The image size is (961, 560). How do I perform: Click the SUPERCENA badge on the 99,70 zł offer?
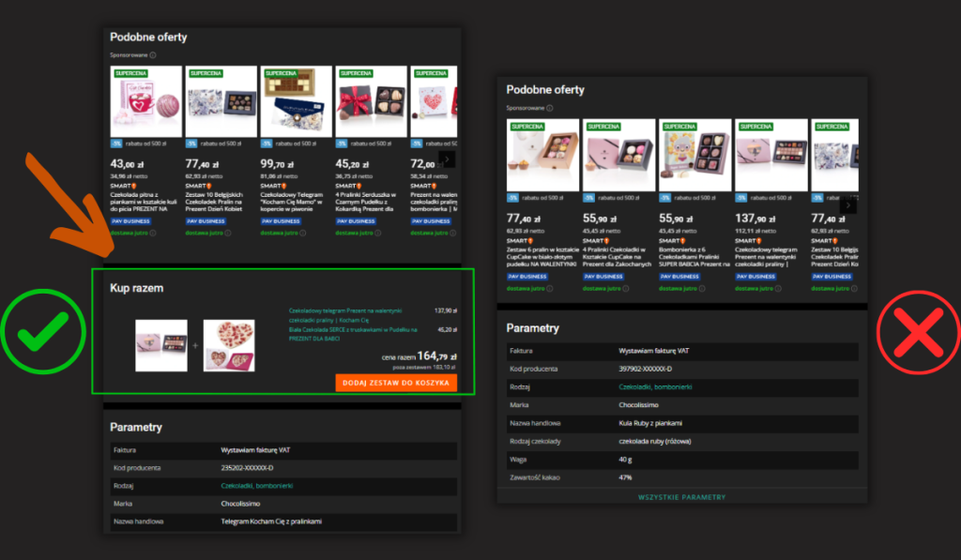281,73
